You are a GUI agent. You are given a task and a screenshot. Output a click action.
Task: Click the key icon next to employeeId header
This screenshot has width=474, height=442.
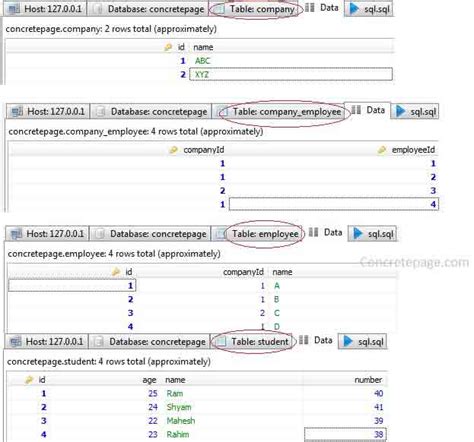(382, 150)
